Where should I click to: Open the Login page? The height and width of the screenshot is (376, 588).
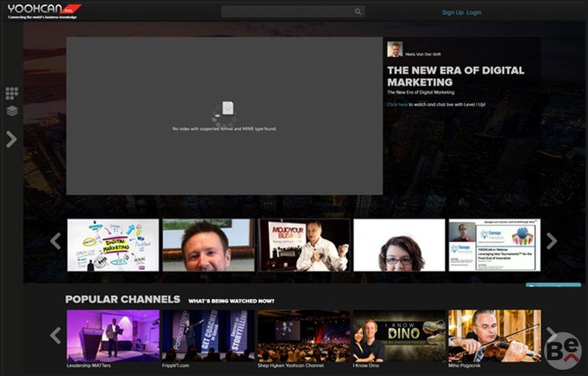[x=474, y=13]
